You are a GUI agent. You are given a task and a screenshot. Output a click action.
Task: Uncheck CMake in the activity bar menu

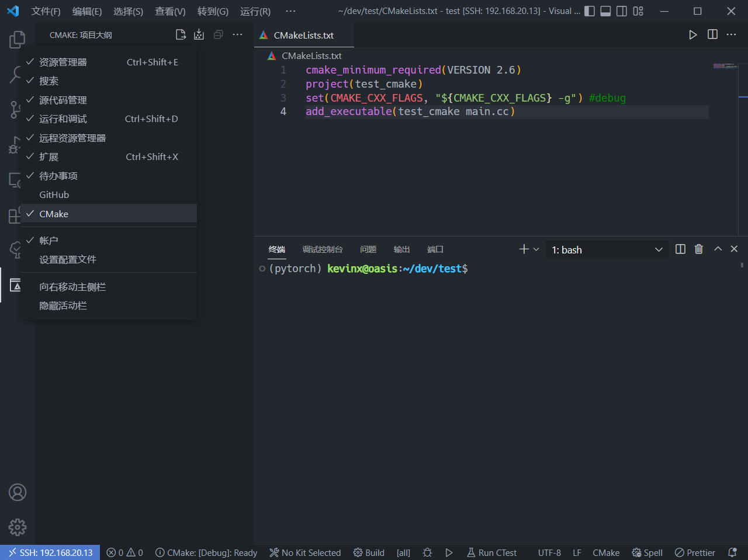pyautogui.click(x=54, y=214)
